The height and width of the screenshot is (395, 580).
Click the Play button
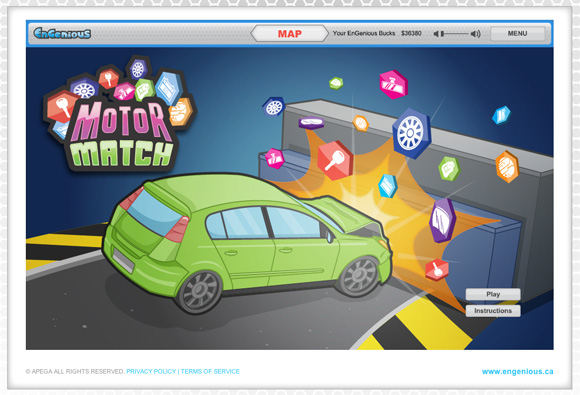(493, 294)
